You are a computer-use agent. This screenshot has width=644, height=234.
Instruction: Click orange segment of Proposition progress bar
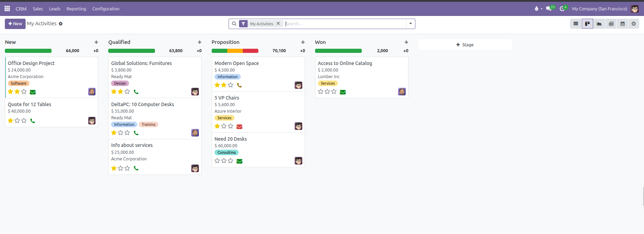(x=235, y=51)
